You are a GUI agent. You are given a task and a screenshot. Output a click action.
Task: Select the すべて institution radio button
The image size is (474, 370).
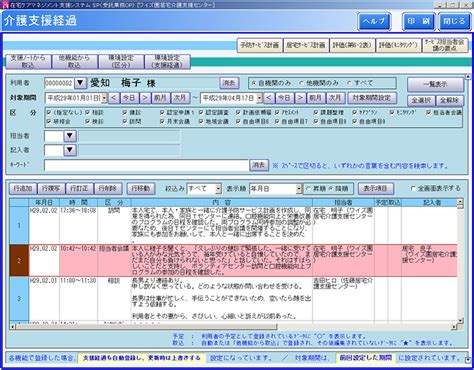(x=349, y=83)
